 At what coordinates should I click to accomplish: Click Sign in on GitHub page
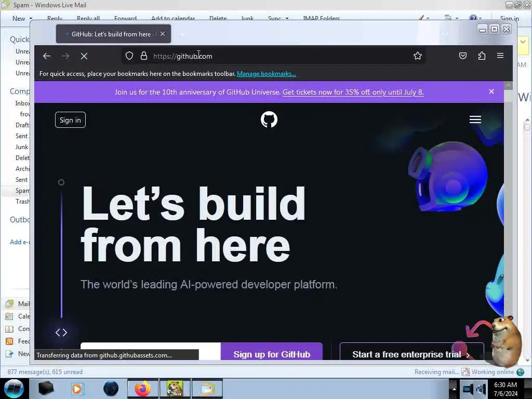(70, 120)
